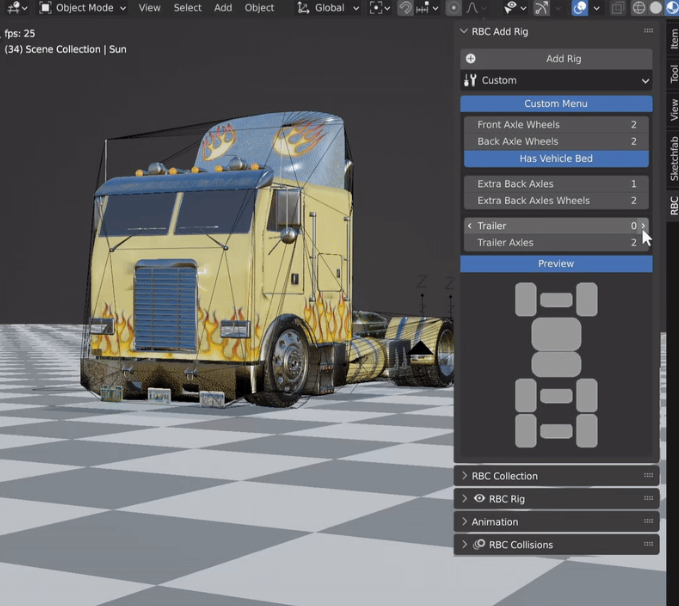679x606 pixels.
Task: Click the RBC Add Rig panel grip handle
Action: pos(648,31)
